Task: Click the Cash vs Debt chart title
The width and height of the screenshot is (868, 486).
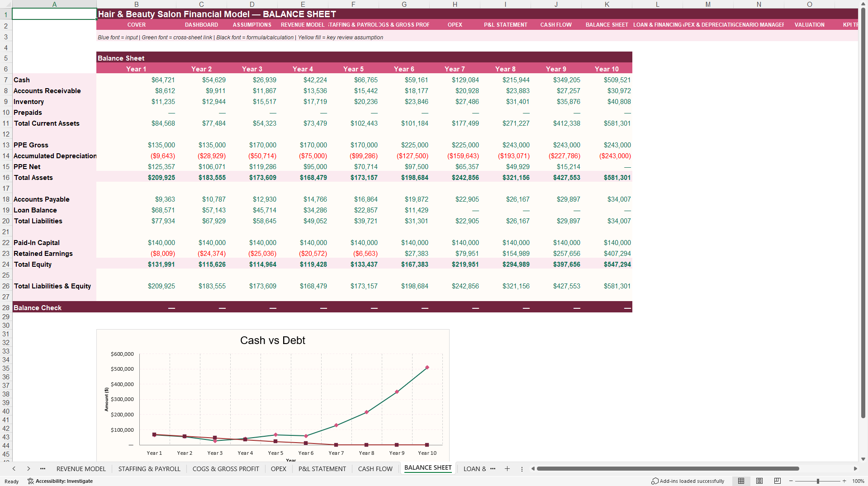Action: click(273, 340)
